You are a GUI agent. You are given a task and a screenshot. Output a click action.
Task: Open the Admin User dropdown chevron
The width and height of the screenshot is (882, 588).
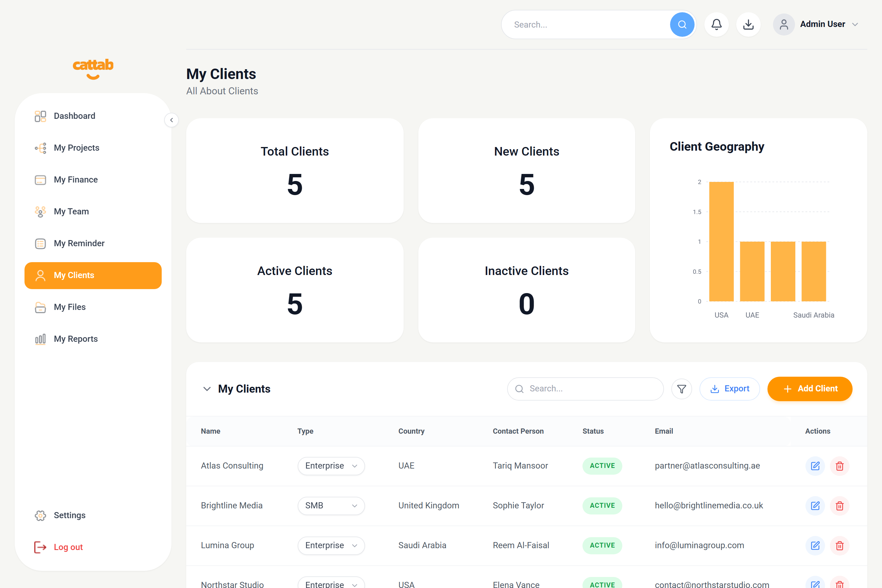tap(855, 24)
